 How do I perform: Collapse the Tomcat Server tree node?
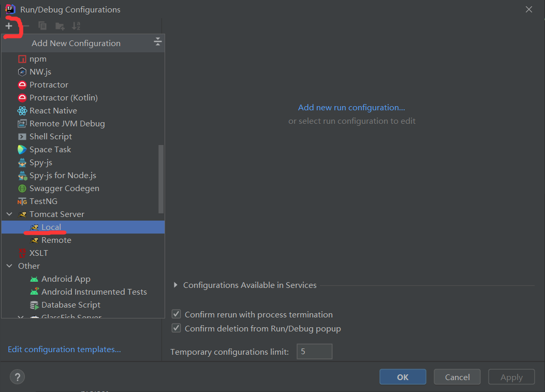point(9,214)
